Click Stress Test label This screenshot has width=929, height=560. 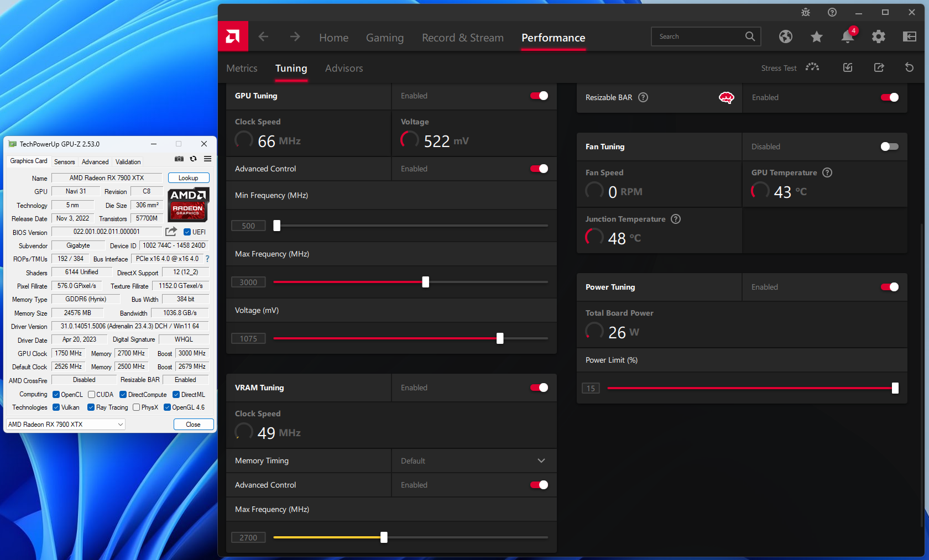[x=779, y=68]
